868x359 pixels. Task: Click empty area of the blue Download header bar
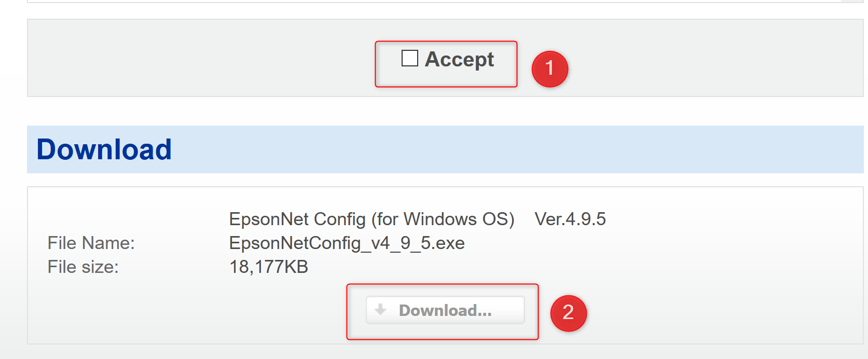pos(519,149)
